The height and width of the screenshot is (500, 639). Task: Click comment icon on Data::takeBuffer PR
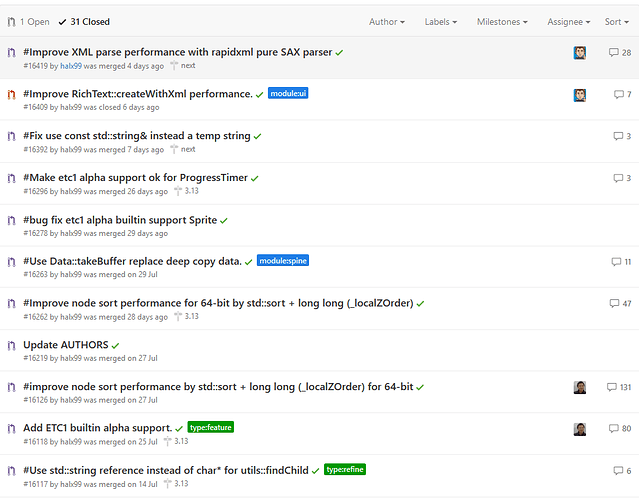click(614, 261)
